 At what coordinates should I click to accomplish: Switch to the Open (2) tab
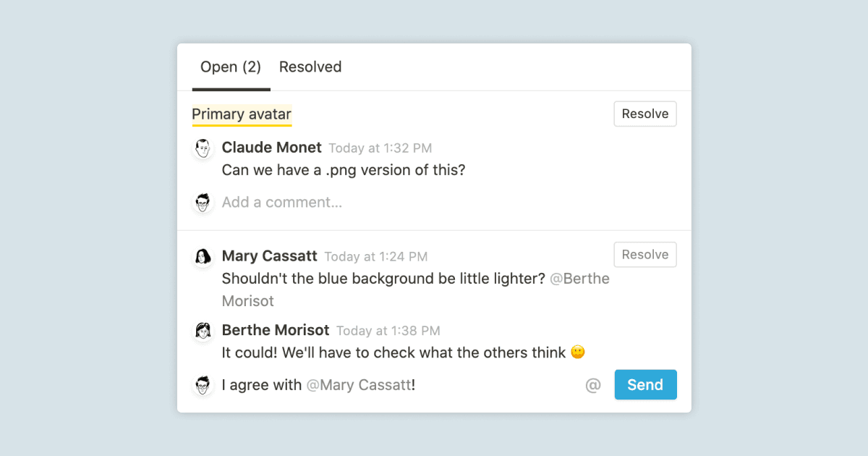coord(231,67)
